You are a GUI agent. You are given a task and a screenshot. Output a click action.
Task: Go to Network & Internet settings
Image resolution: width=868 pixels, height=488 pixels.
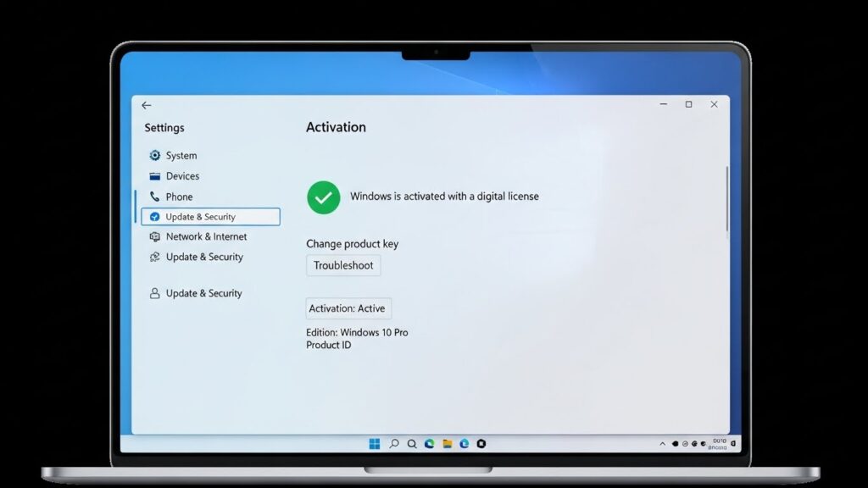point(206,237)
